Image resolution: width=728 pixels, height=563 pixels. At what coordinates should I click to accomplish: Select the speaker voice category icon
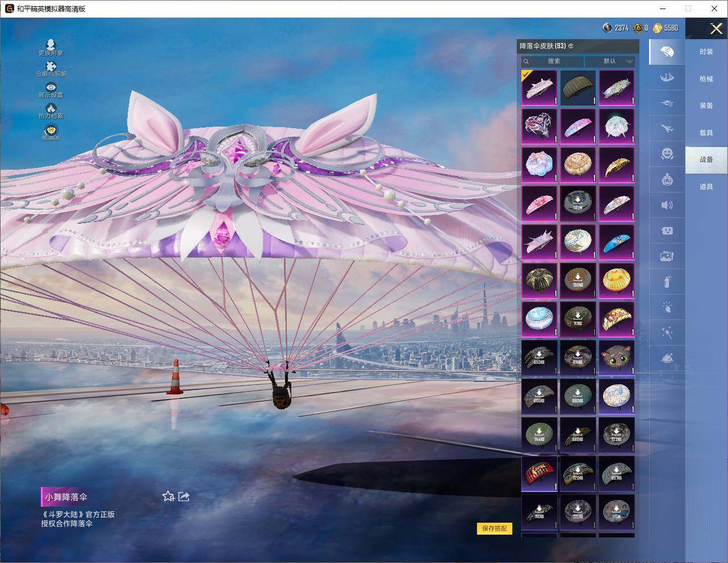coord(667,205)
